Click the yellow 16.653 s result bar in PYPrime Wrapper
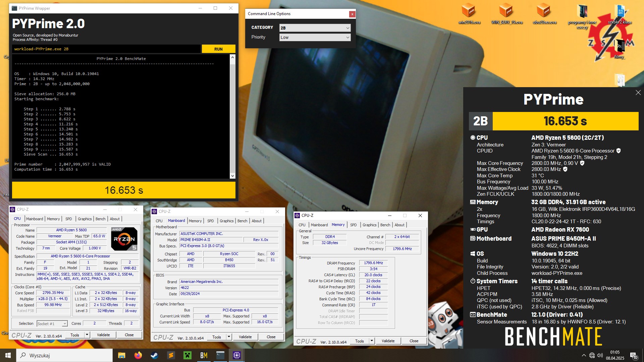 [x=124, y=190]
